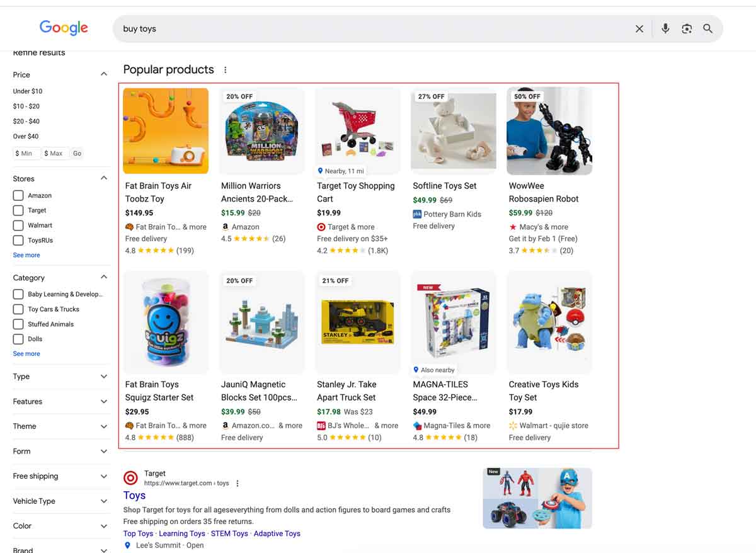The width and height of the screenshot is (756, 553).
Task: Click See more under Stores
Action: click(x=26, y=255)
